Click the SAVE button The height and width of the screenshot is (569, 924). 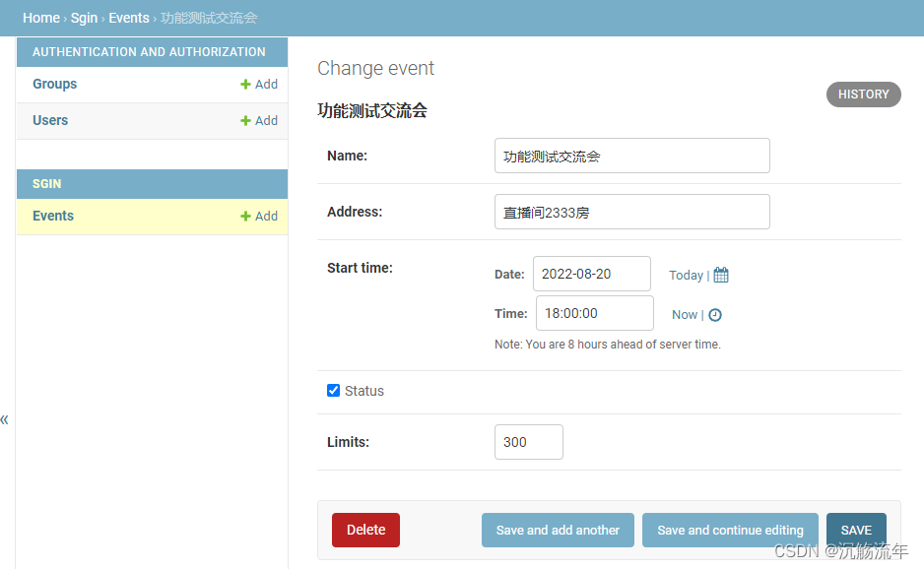(856, 531)
